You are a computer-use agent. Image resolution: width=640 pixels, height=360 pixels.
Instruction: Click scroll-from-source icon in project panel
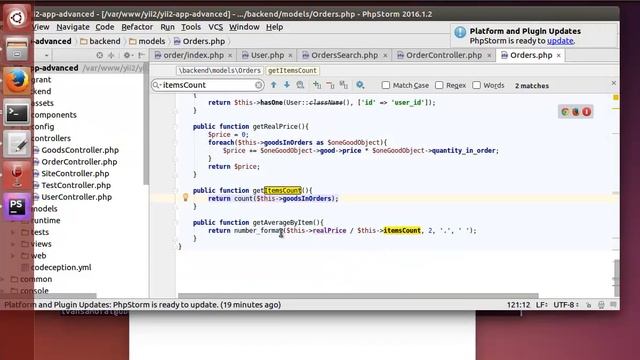[100, 55]
